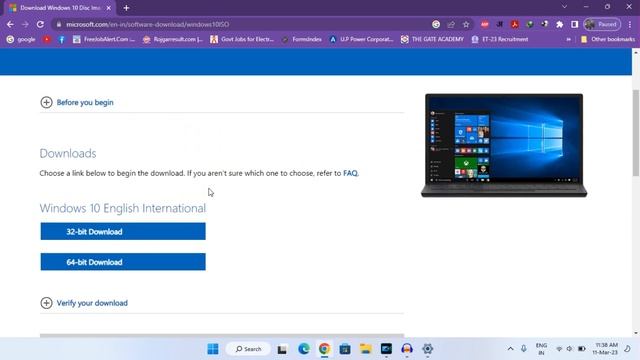Open Chrome three-dot menu

pos(630,24)
